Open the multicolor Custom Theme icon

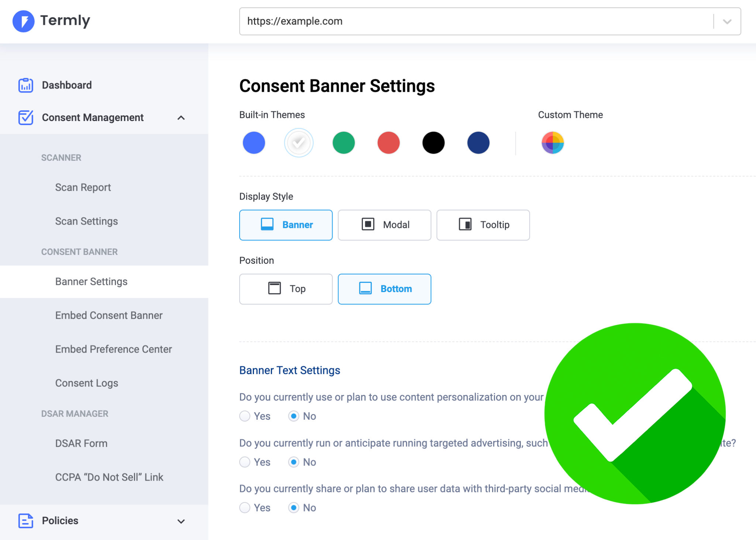click(553, 143)
